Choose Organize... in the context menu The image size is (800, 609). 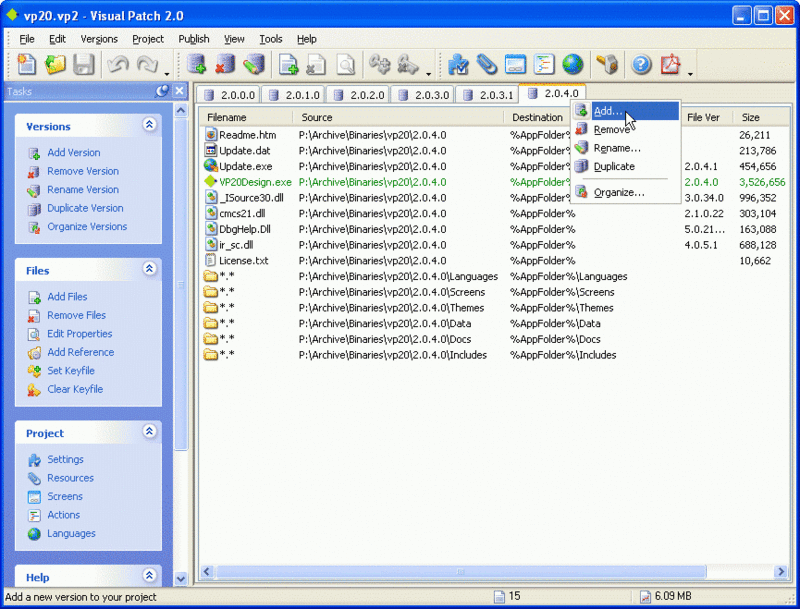pos(626,192)
